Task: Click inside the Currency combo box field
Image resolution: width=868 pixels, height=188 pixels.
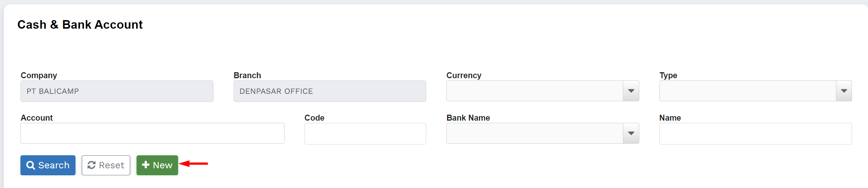Action: (534, 91)
